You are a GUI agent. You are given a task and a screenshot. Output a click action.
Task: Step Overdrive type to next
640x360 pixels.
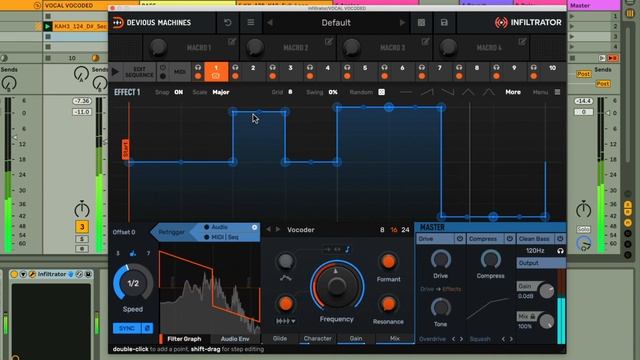tap(462, 339)
